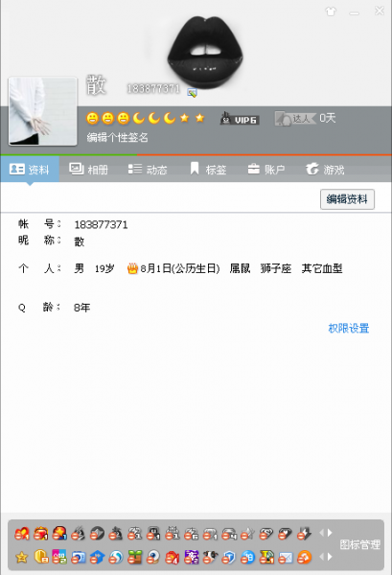Click the 达人 badge icon
The image size is (392, 575).
click(x=295, y=118)
